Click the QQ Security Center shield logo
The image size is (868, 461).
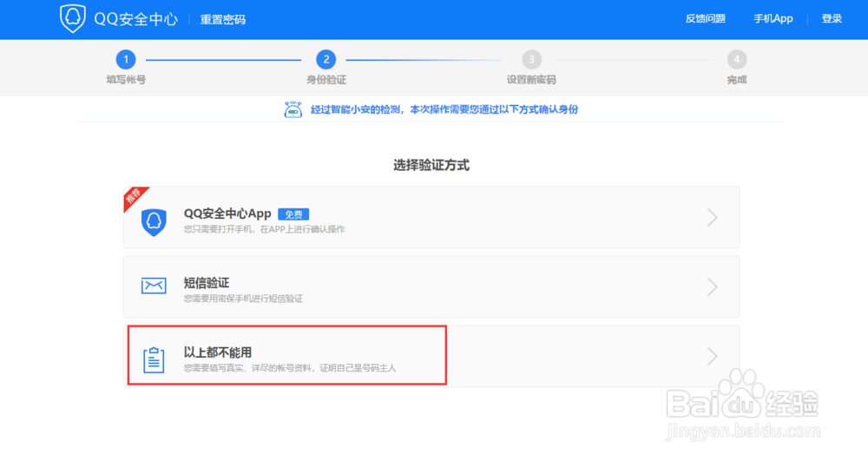click(x=73, y=18)
